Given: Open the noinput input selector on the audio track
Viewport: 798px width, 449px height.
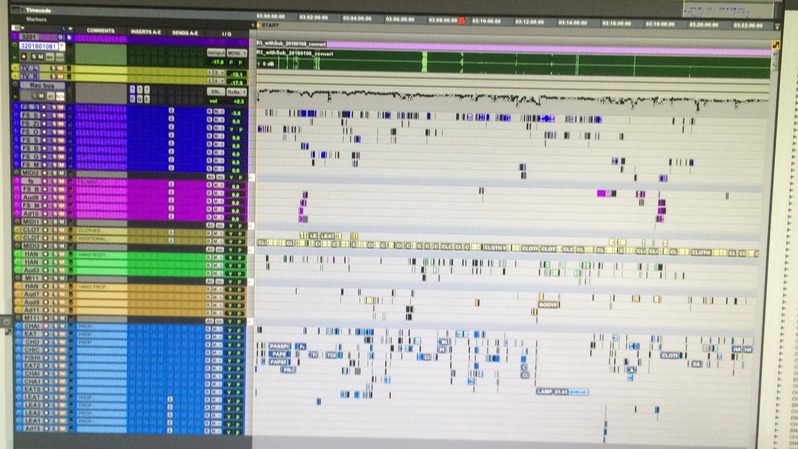Looking at the screenshot, I should pos(216,53).
